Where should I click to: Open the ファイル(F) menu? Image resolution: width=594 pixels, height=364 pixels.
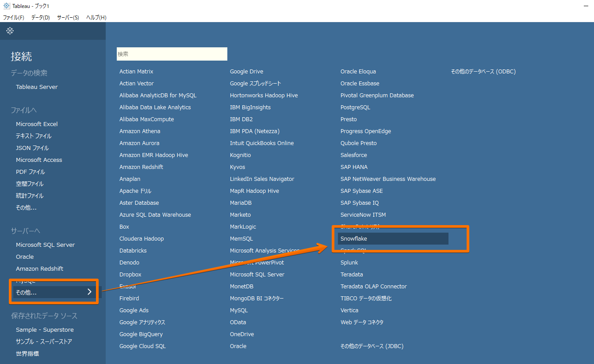(x=14, y=18)
